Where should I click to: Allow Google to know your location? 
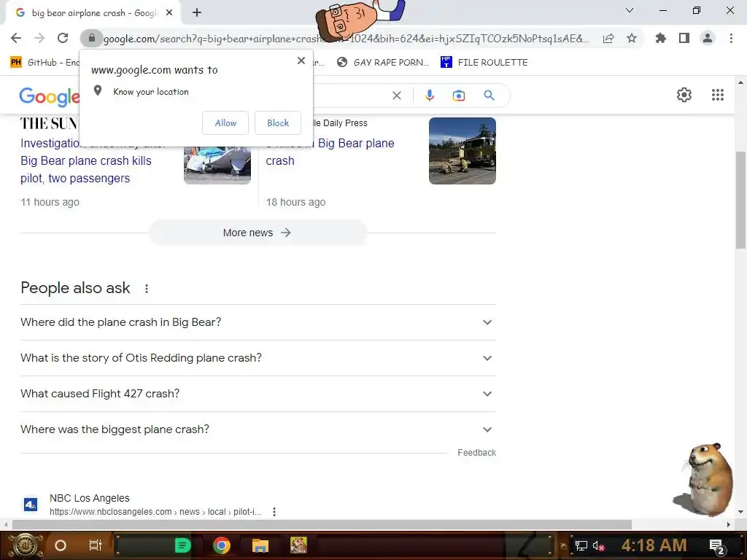click(225, 122)
